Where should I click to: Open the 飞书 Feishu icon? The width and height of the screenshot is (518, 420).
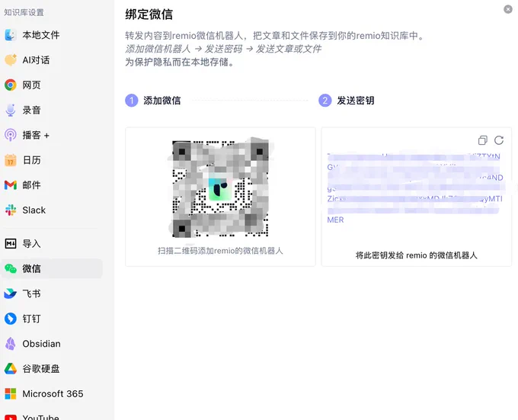click(11, 293)
